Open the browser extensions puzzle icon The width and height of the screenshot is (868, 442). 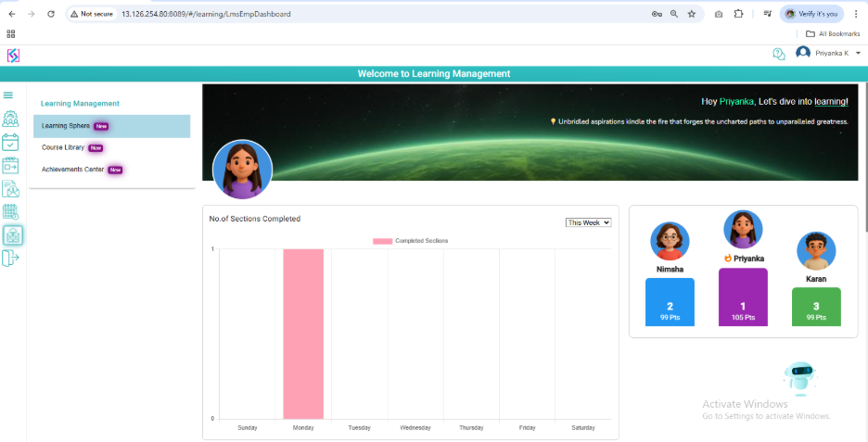(x=738, y=14)
